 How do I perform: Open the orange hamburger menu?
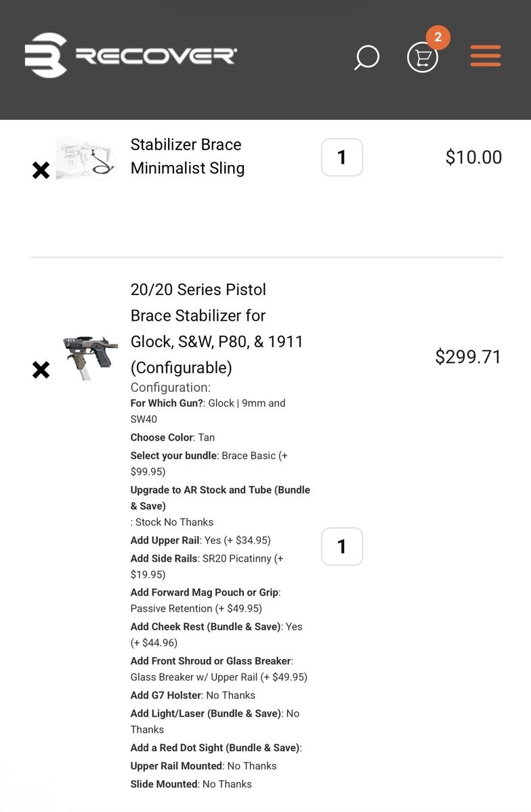coord(486,56)
